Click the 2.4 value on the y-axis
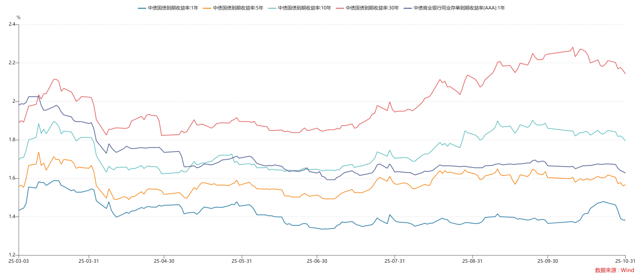 point(12,24)
